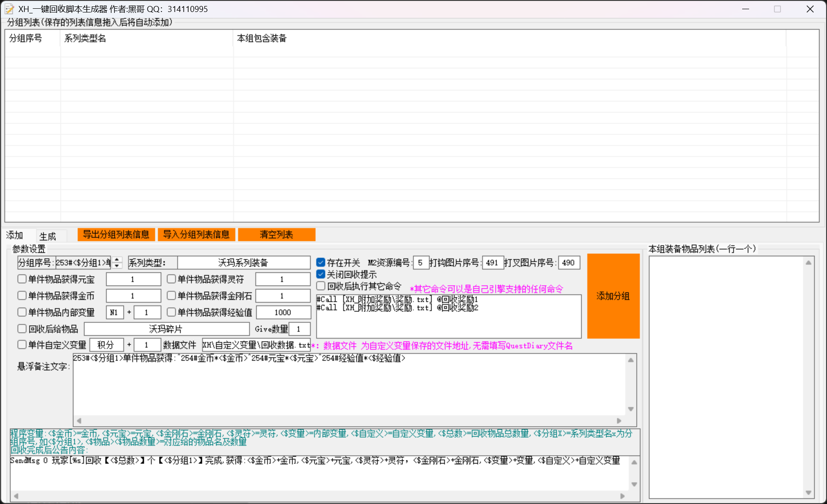Click scroll-right arrow of announcement box
This screenshot has width=827, height=504.
click(622, 496)
